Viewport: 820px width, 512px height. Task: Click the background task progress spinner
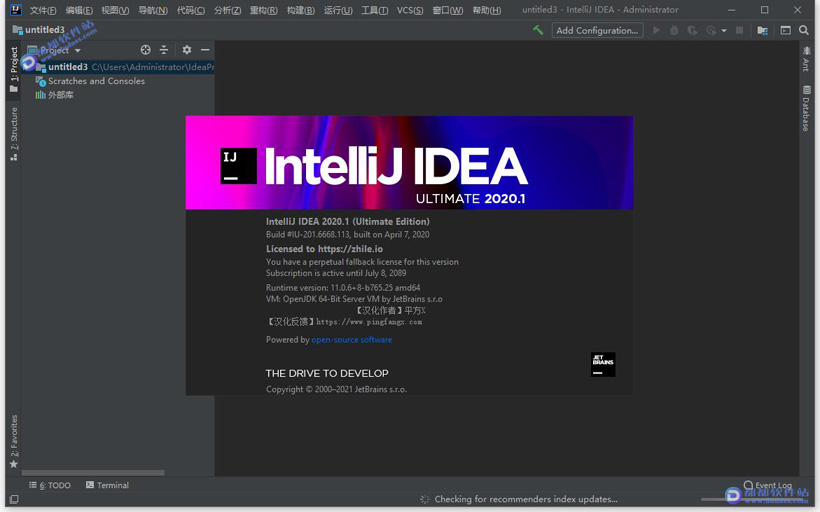pyautogui.click(x=425, y=499)
